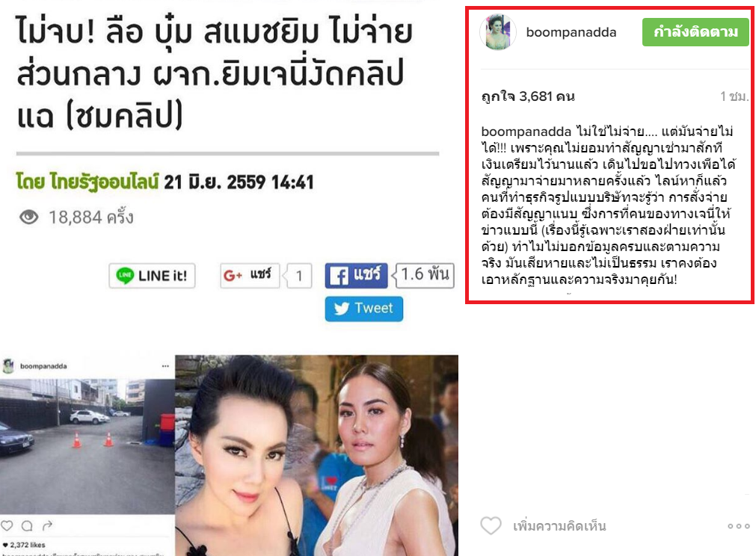Click the Tweet button

tap(364, 309)
